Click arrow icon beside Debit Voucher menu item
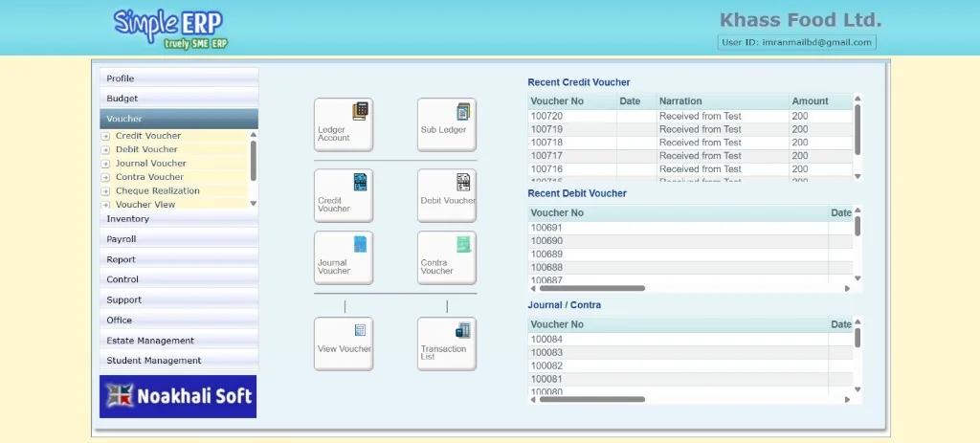Image resolution: width=980 pixels, height=443 pixels. [x=105, y=150]
